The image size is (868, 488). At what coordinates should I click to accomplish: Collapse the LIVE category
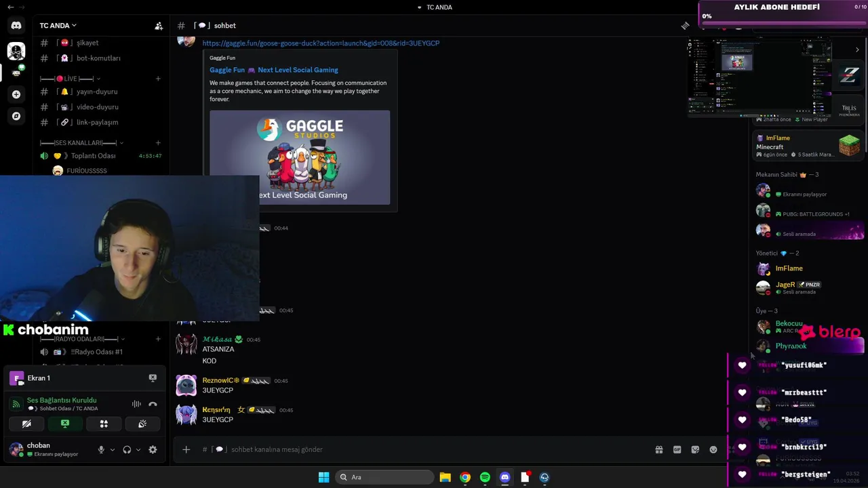click(x=70, y=79)
